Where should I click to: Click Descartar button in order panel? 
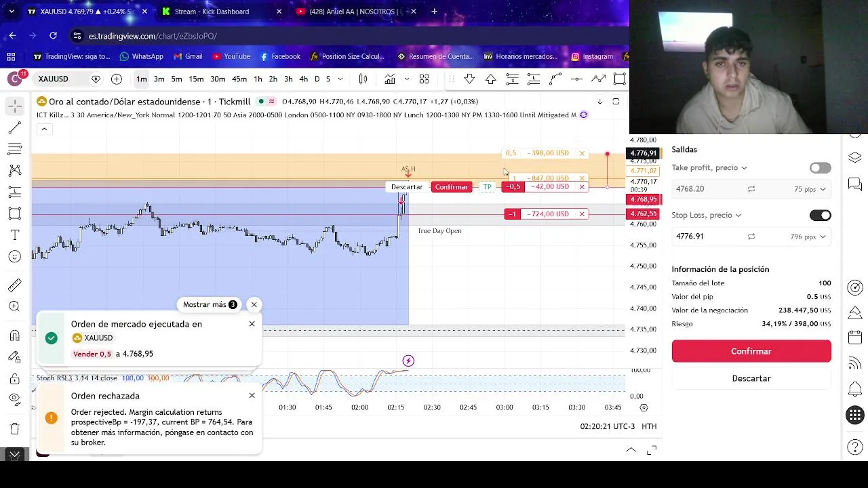pos(751,378)
